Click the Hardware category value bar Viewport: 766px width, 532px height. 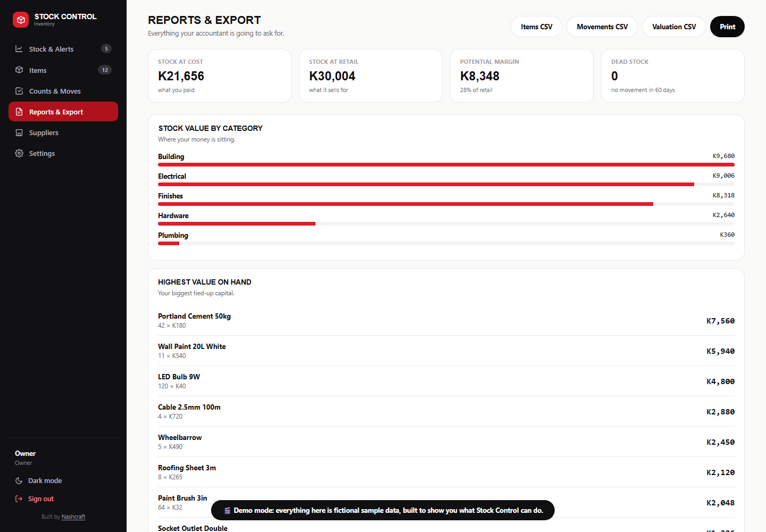[446, 224]
